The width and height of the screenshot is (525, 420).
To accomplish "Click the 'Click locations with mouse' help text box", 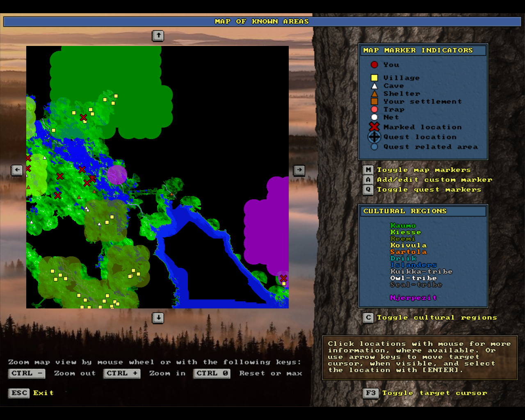I will coord(420,357).
